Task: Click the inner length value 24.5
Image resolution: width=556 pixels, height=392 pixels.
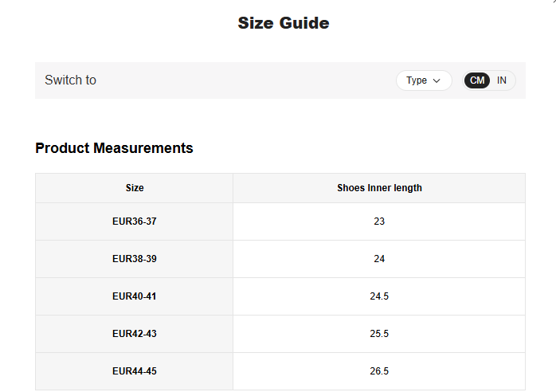Action: [379, 296]
